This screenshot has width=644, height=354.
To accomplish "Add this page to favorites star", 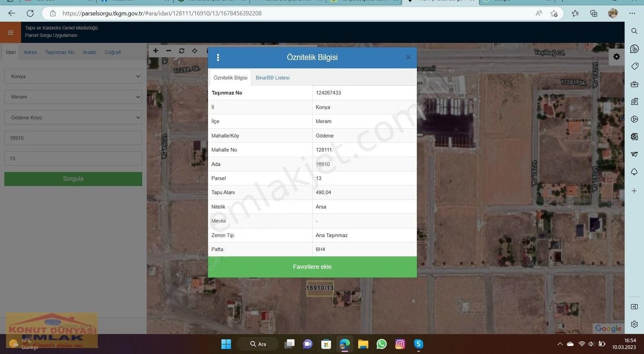I will 554,13.
